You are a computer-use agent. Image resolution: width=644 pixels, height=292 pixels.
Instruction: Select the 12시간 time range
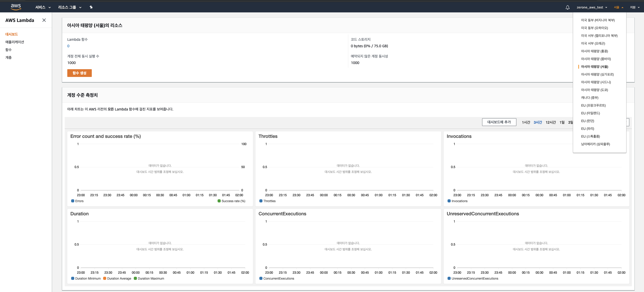click(x=550, y=122)
